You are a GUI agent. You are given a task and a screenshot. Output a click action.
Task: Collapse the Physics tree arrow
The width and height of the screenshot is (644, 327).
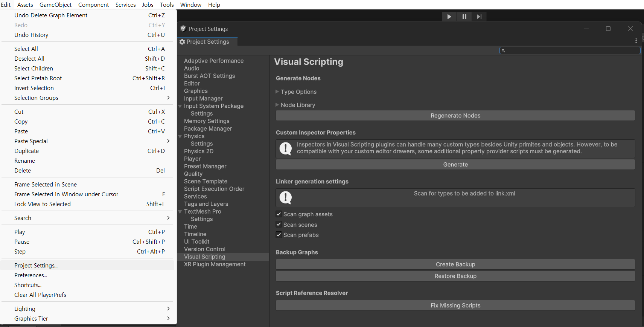180,136
